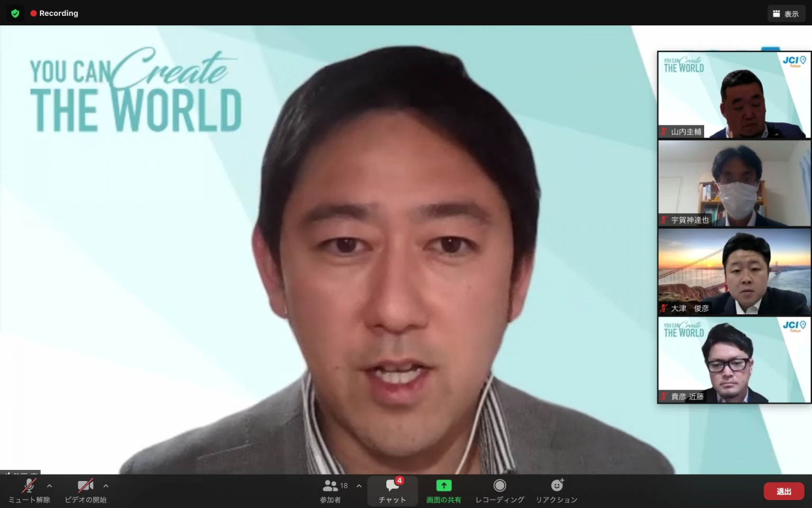This screenshot has width=812, height=508.
Task: Expand the arrow next to participants
Action: click(x=359, y=486)
